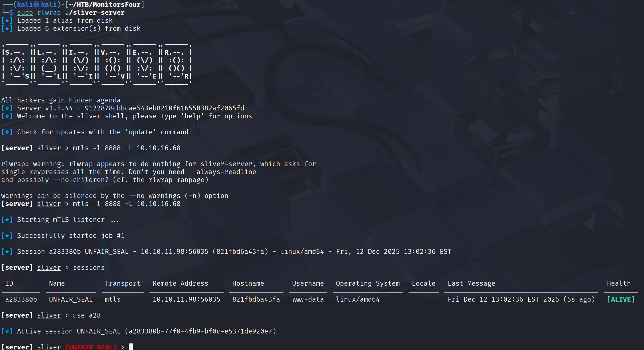This screenshot has width=644, height=350.
Task: Click the asterisk marker beside Successfully started job
Action: tap(7, 236)
